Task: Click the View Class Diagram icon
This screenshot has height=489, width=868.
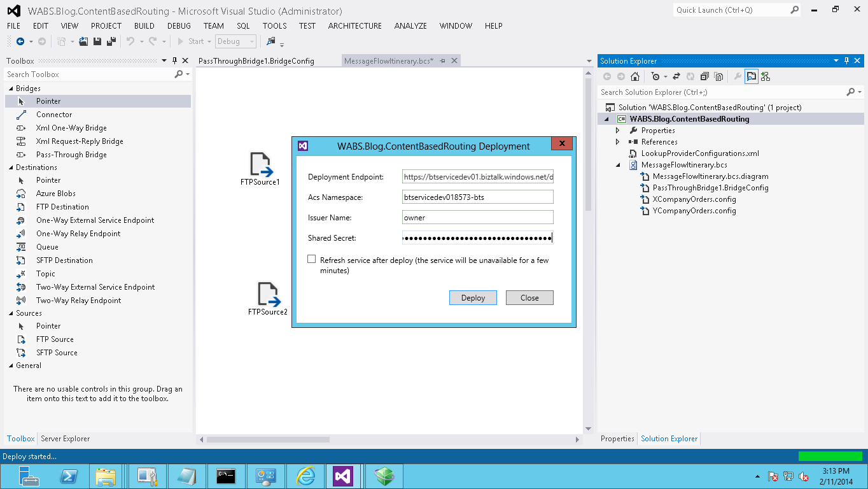Action: point(766,76)
